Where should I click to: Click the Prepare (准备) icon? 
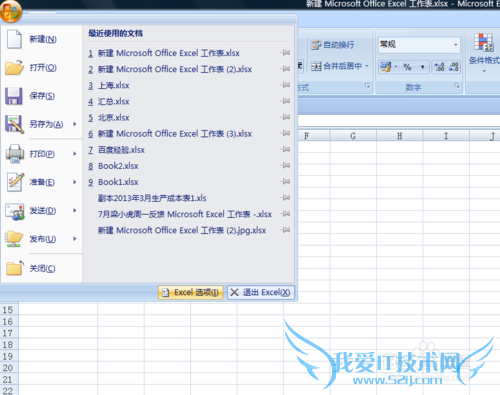click(15, 182)
